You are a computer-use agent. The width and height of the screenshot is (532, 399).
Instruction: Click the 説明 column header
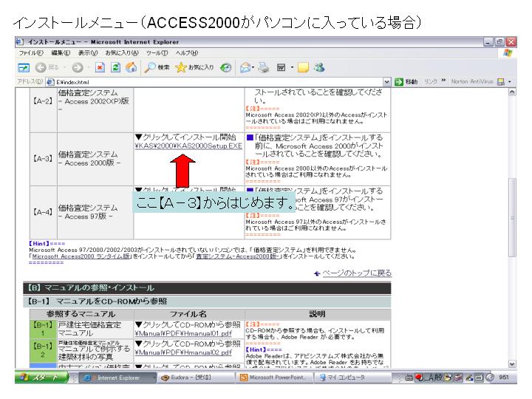tap(317, 314)
